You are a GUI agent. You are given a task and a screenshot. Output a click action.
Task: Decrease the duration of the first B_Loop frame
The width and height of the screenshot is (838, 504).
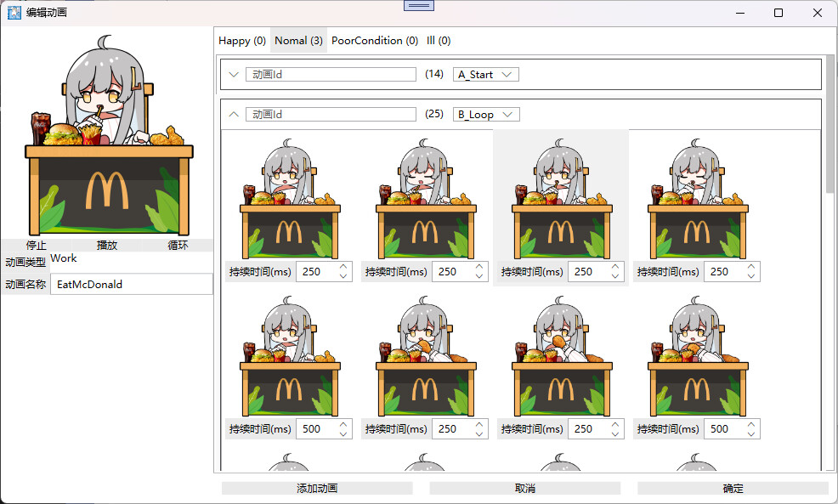pos(343,276)
